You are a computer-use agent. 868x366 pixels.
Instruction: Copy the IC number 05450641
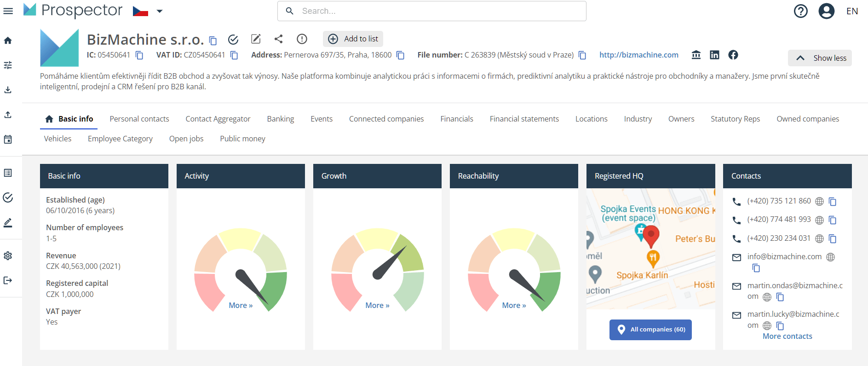tap(139, 55)
